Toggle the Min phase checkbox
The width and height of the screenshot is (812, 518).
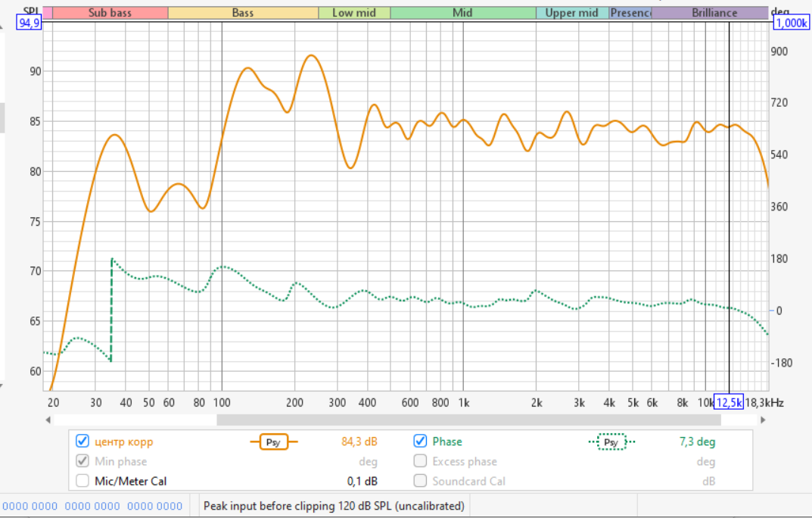82,461
